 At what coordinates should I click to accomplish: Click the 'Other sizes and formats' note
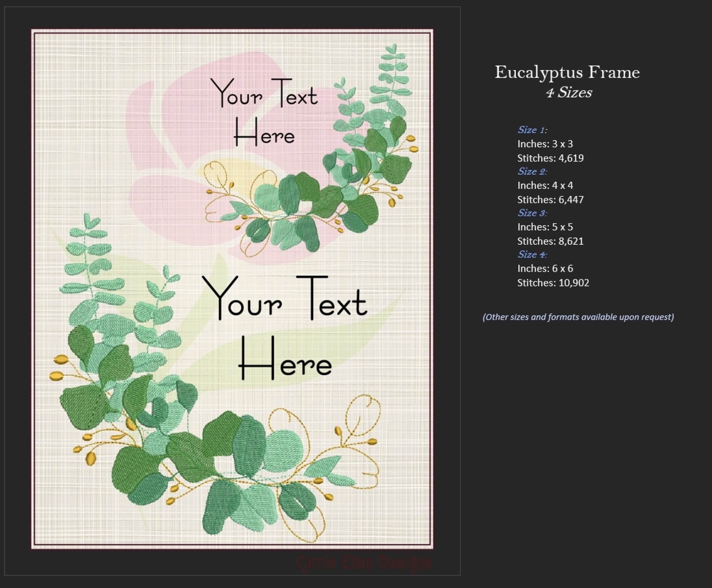point(578,317)
